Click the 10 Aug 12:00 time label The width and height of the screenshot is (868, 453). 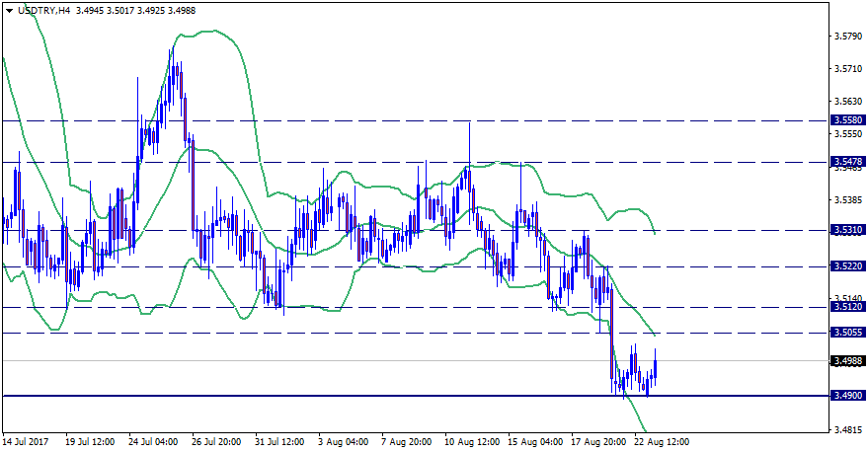470,442
